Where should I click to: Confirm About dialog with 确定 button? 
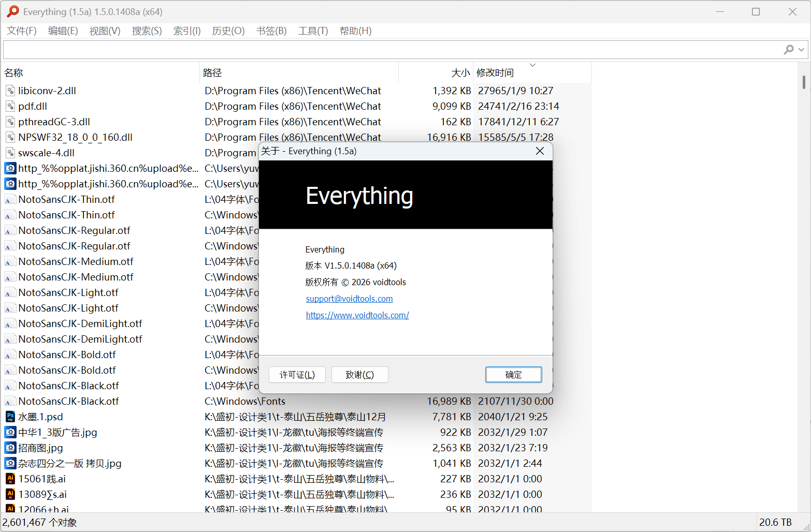coord(514,375)
